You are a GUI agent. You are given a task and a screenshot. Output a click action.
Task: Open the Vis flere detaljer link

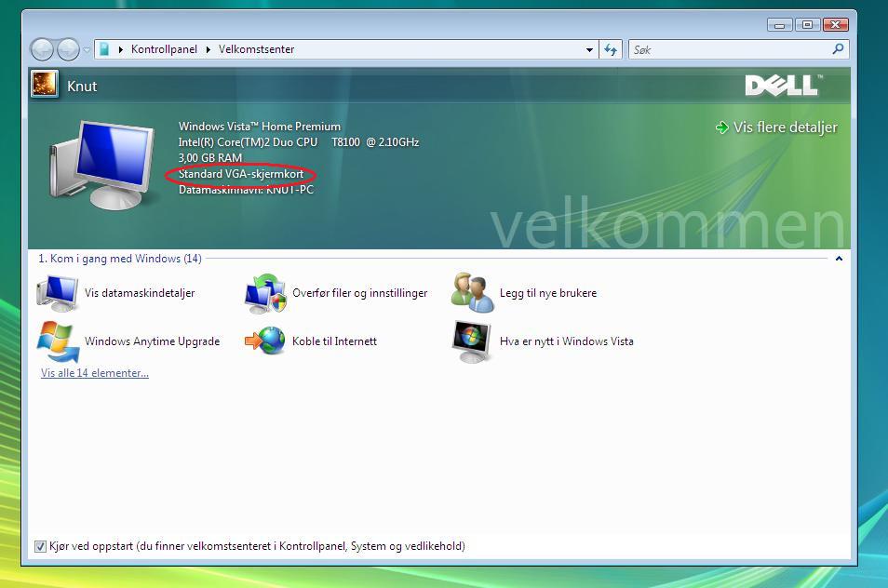click(785, 127)
